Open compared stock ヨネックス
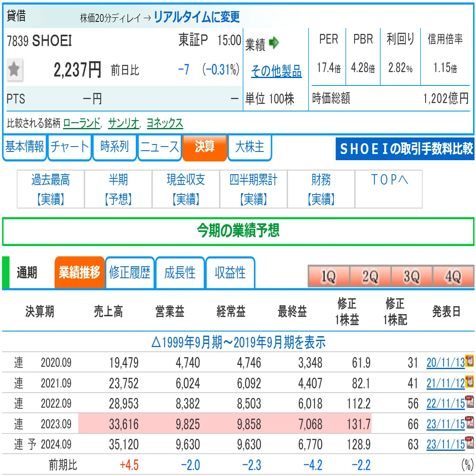Screen dimensions: 476x476 coord(165,123)
